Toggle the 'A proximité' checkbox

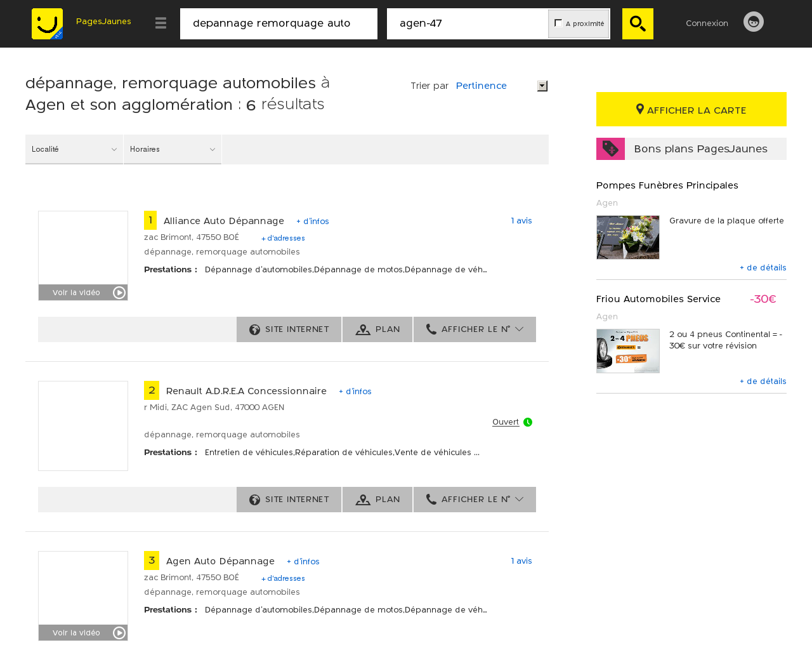[558, 23]
